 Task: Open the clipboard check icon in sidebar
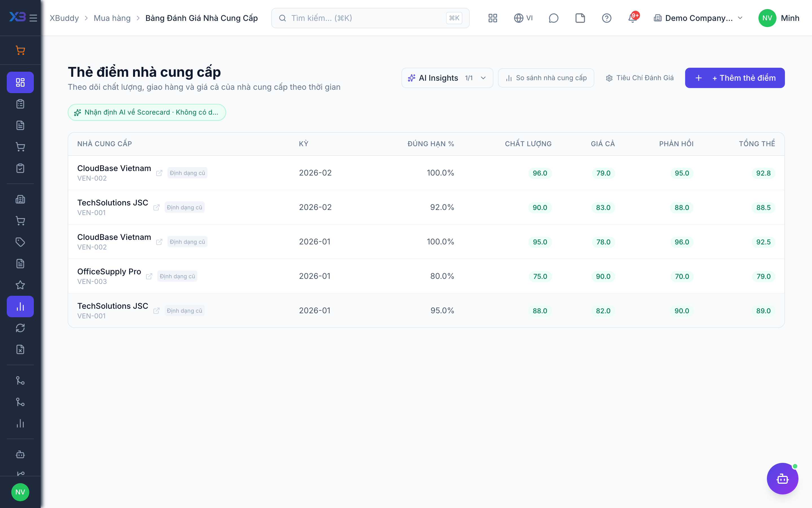(x=20, y=168)
